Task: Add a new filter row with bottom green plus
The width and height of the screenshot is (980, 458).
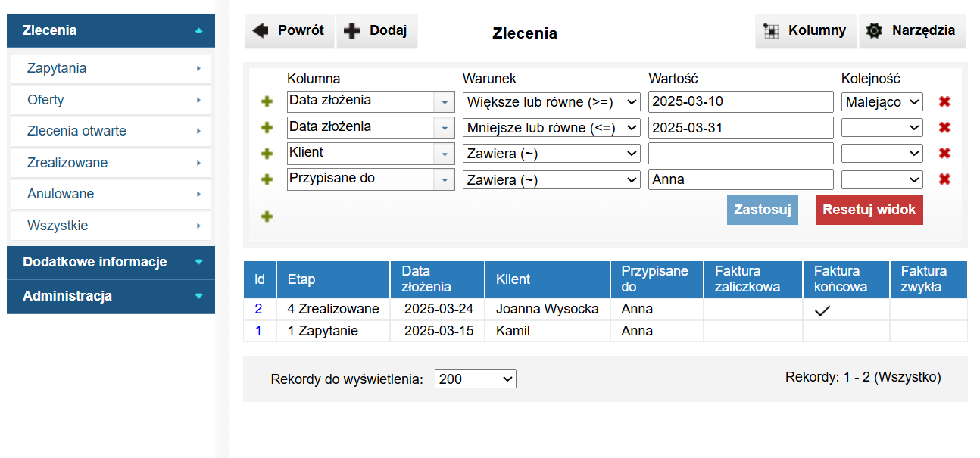Action: coord(267,217)
